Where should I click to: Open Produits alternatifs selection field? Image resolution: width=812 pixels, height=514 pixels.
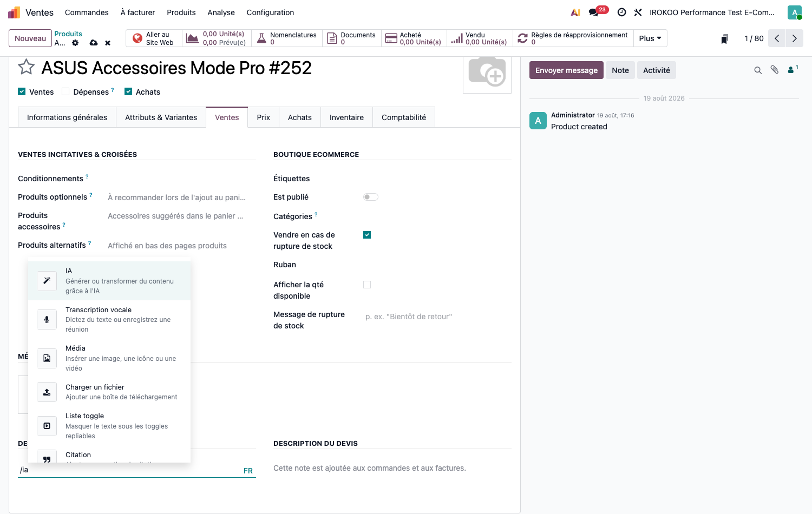click(181, 246)
